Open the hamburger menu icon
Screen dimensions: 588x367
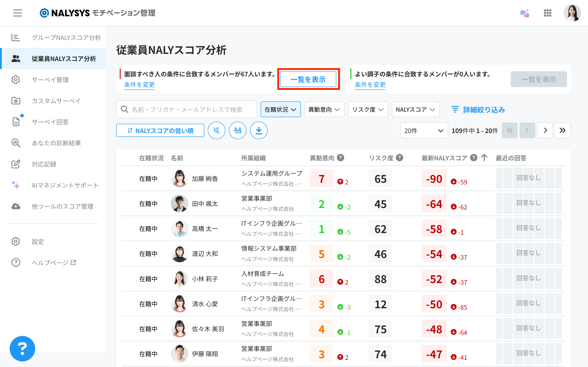17,13
